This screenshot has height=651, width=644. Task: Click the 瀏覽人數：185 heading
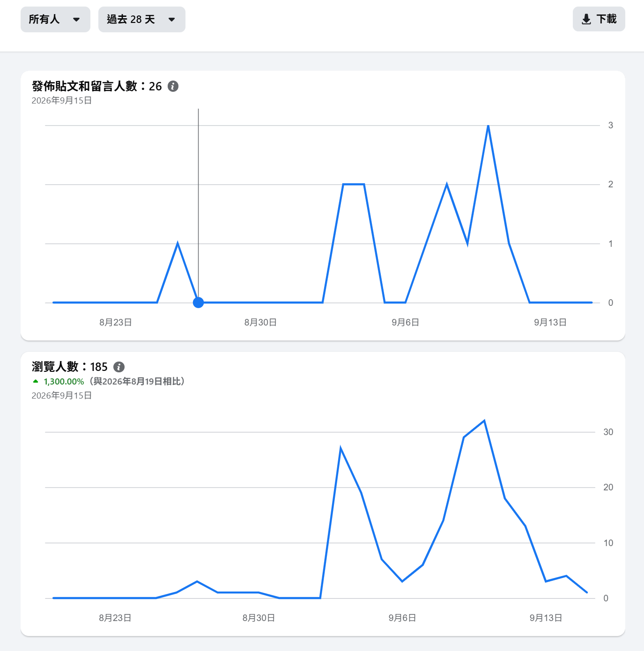tap(69, 367)
